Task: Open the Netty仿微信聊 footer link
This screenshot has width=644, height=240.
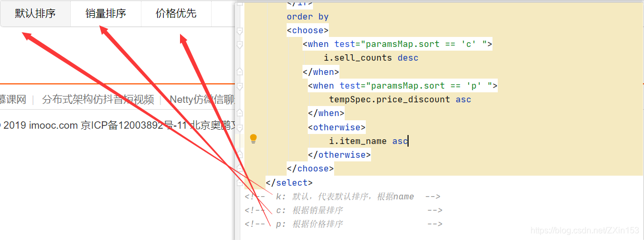Action: click(202, 99)
